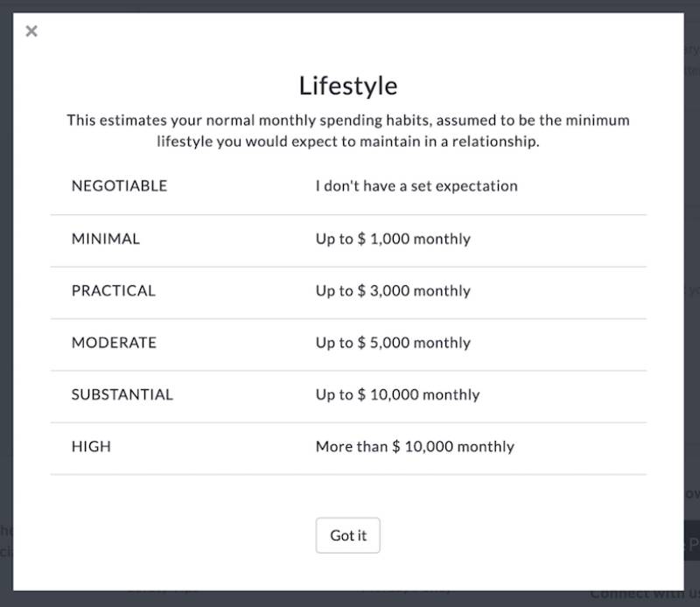Click the "Up to $ 5,000 monthly" amount
This screenshot has width=700, height=607.
[393, 342]
